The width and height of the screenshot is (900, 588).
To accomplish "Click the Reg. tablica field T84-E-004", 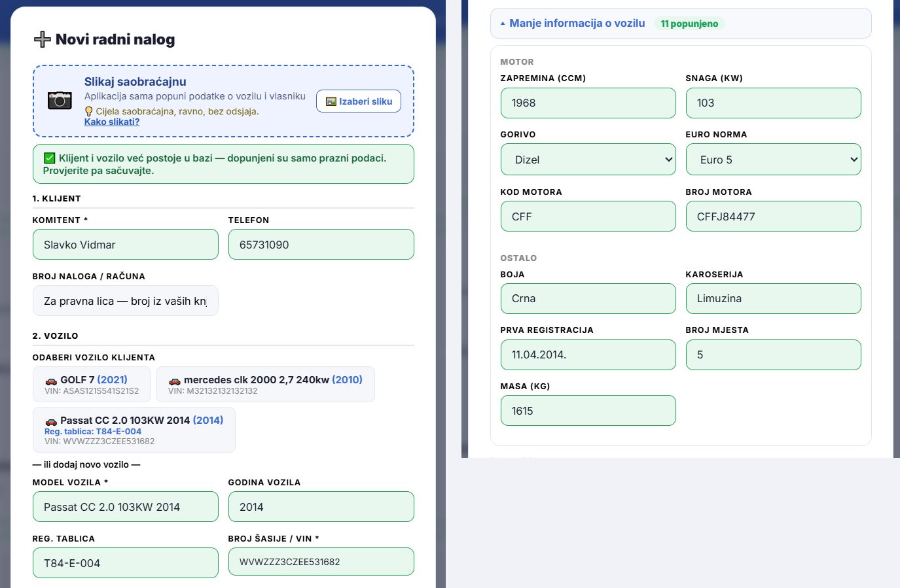I will pos(126,563).
